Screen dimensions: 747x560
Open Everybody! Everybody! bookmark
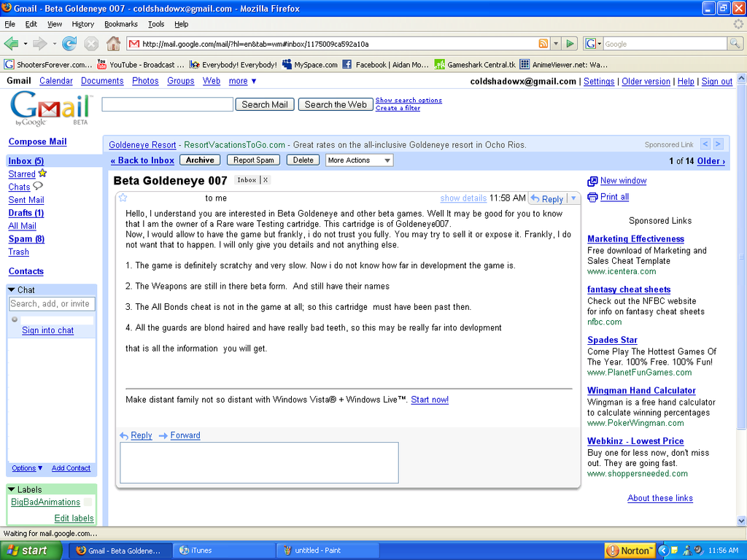pos(233,65)
